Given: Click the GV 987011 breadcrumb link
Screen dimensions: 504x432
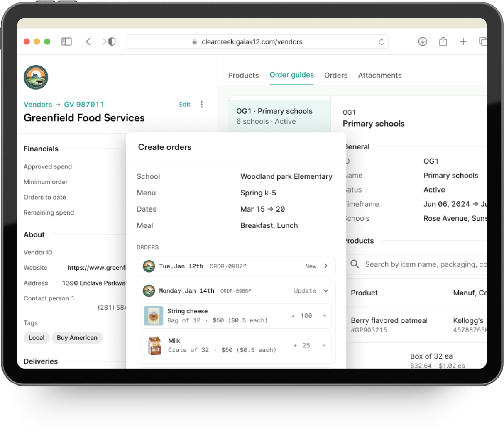Looking at the screenshot, I should 84,104.
